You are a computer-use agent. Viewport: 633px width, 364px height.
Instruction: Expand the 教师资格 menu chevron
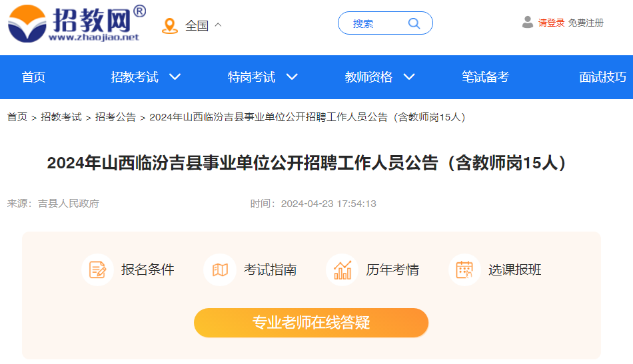tap(409, 77)
